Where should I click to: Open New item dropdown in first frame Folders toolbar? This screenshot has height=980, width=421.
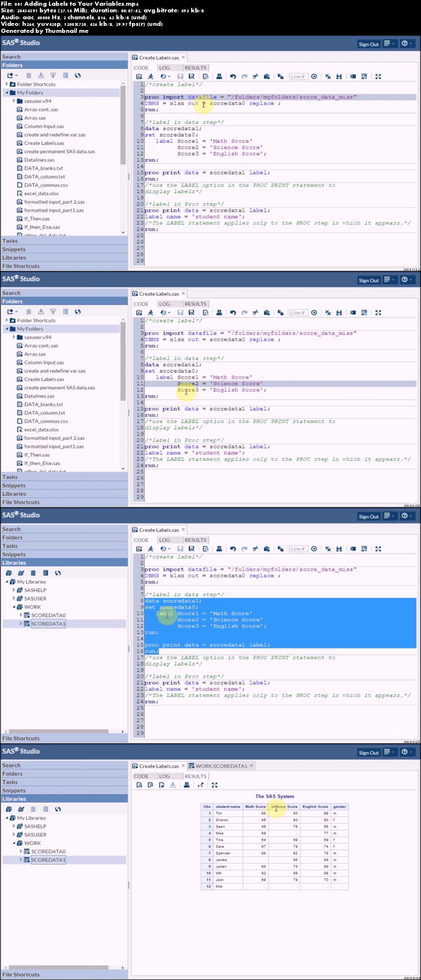tap(12, 76)
